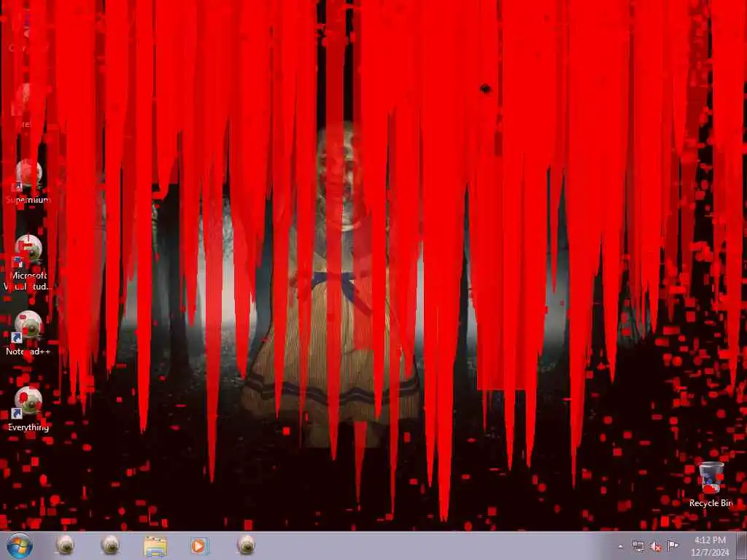Click the muted volume speaker icon
Image resolution: width=747 pixels, height=560 pixels.
(x=656, y=546)
